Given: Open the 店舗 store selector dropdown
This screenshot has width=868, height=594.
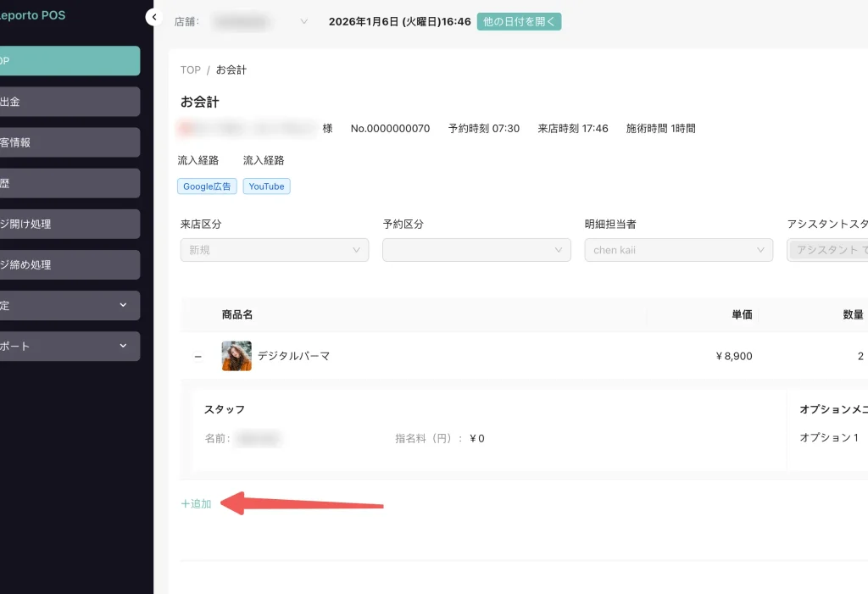Looking at the screenshot, I should [259, 22].
